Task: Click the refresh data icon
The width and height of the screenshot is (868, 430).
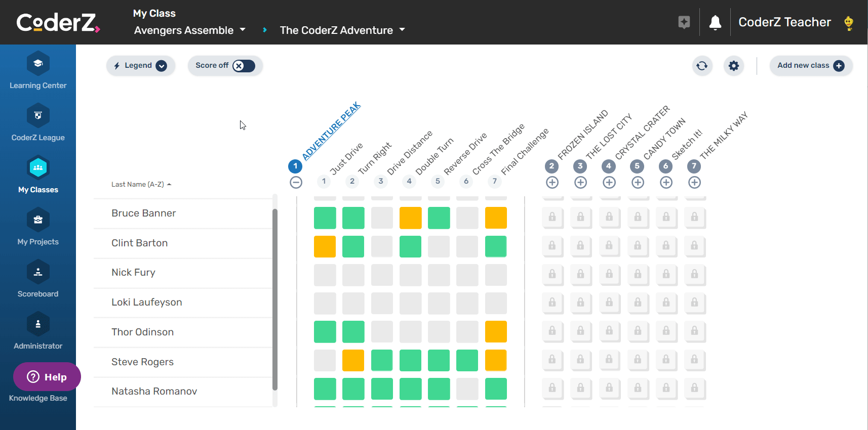Action: click(x=702, y=66)
